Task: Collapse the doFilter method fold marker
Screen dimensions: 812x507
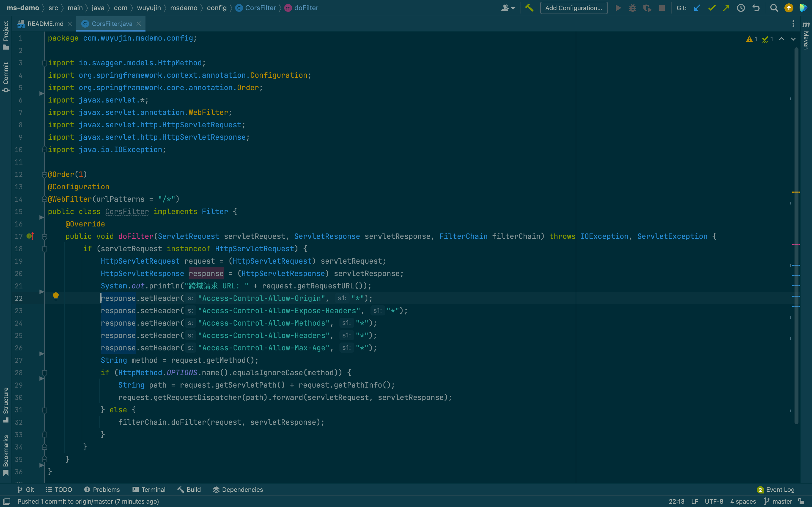Action: tap(44, 237)
